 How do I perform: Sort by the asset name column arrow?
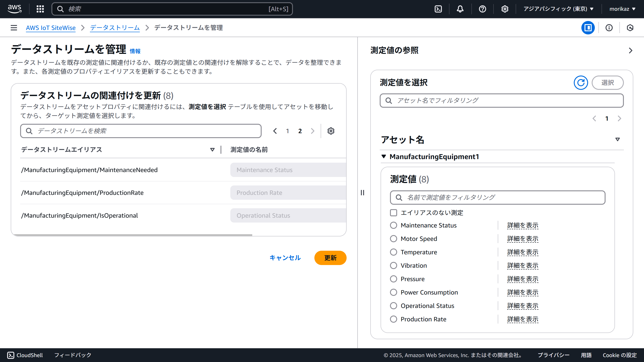click(617, 139)
